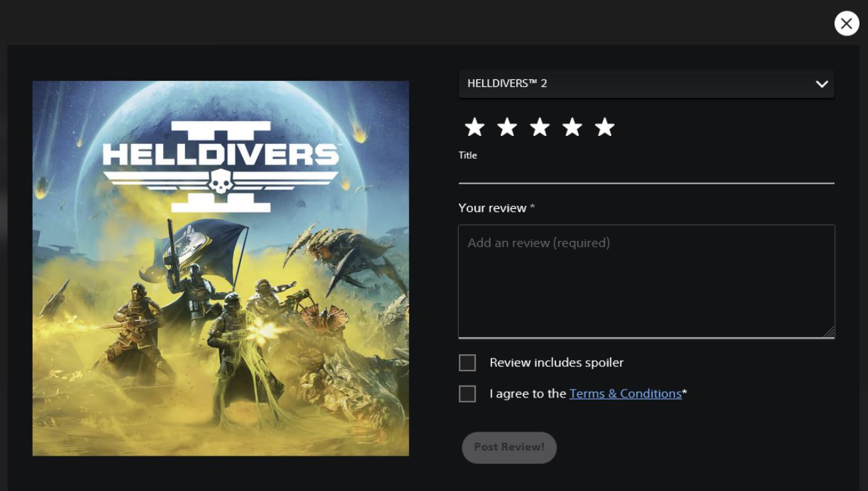Click the Review includes spoiler label text
This screenshot has height=491, width=868.
pyautogui.click(x=557, y=363)
